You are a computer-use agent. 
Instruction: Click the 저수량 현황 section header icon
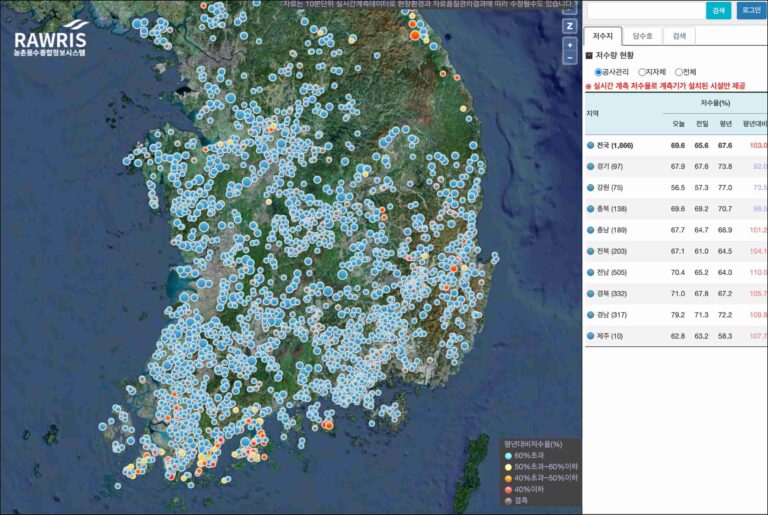tap(589, 55)
